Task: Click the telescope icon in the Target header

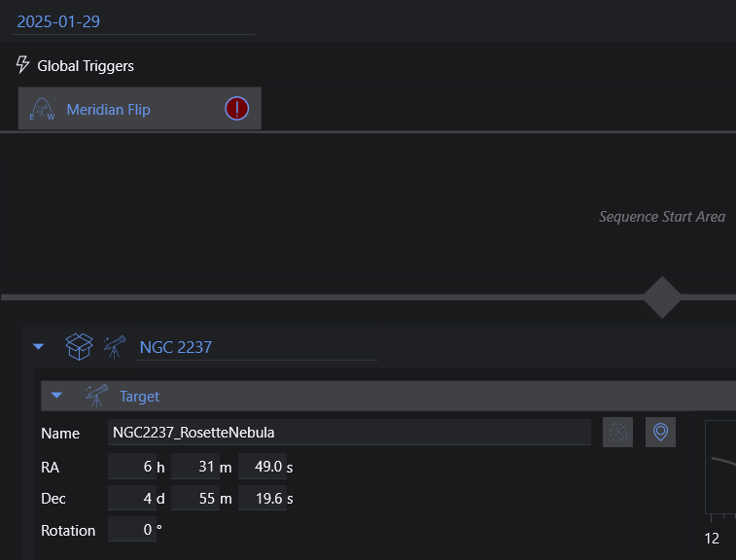Action: [96, 396]
